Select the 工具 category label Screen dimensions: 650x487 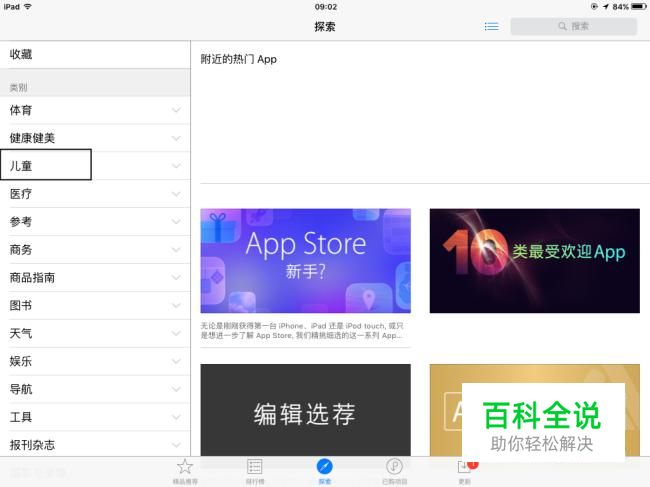[21, 417]
